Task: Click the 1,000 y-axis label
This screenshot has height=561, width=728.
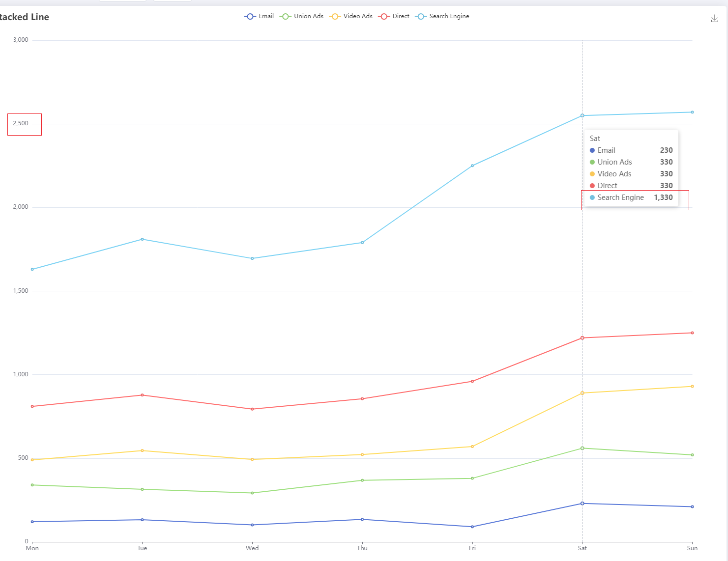Action: (x=21, y=374)
